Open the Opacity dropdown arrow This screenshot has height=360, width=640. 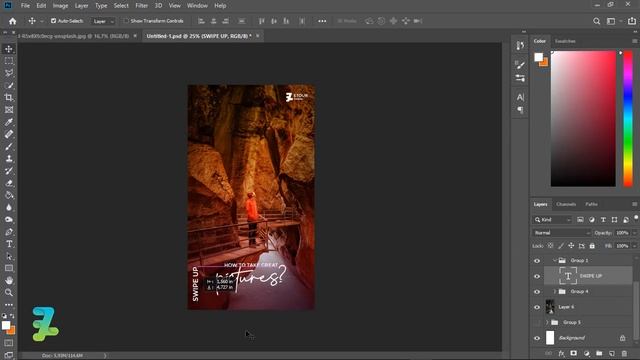pos(634,233)
